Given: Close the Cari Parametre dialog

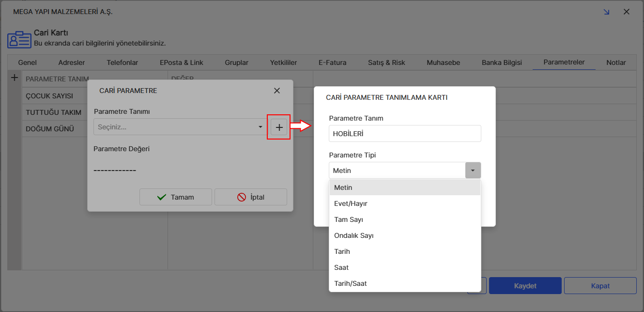Looking at the screenshot, I should coord(277,91).
